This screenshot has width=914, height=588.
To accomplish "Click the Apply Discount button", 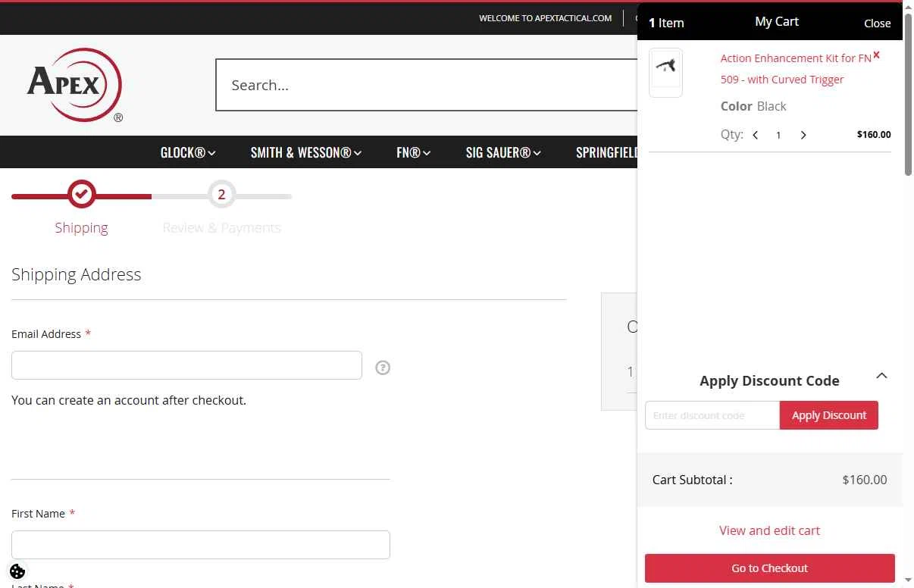I will [828, 415].
